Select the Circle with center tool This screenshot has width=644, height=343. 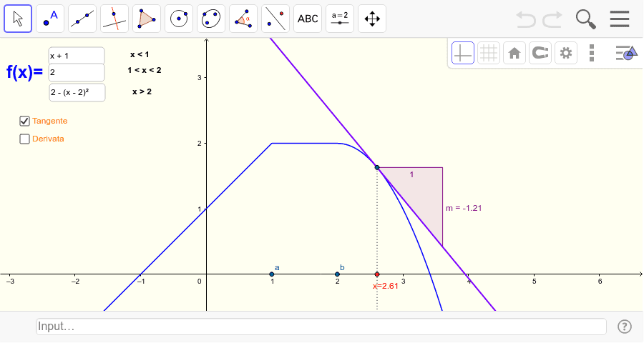[179, 19]
